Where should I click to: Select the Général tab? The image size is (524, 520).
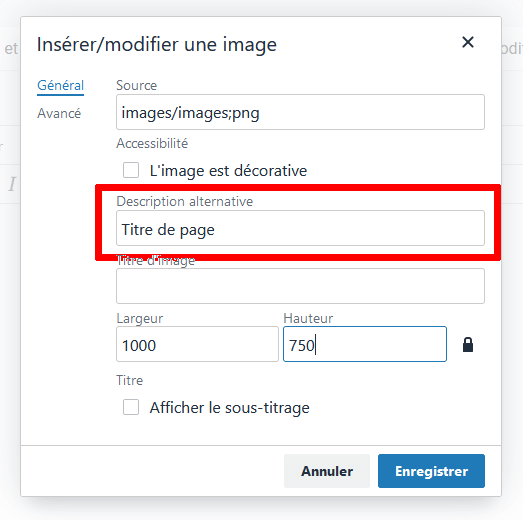coord(60,86)
